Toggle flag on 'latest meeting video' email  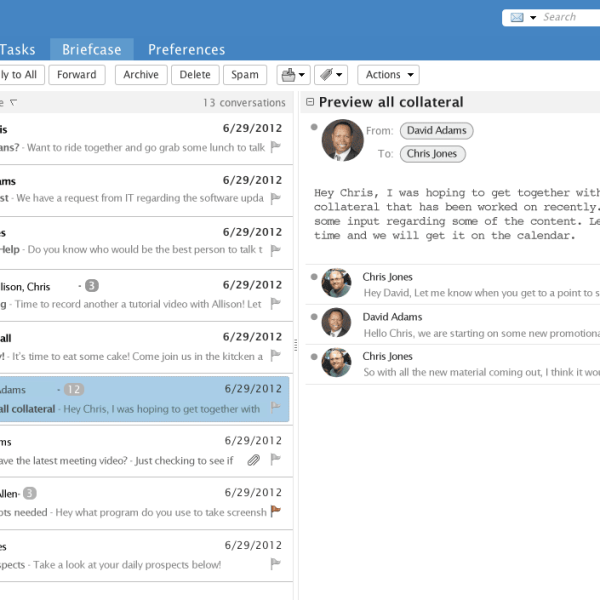click(x=276, y=460)
